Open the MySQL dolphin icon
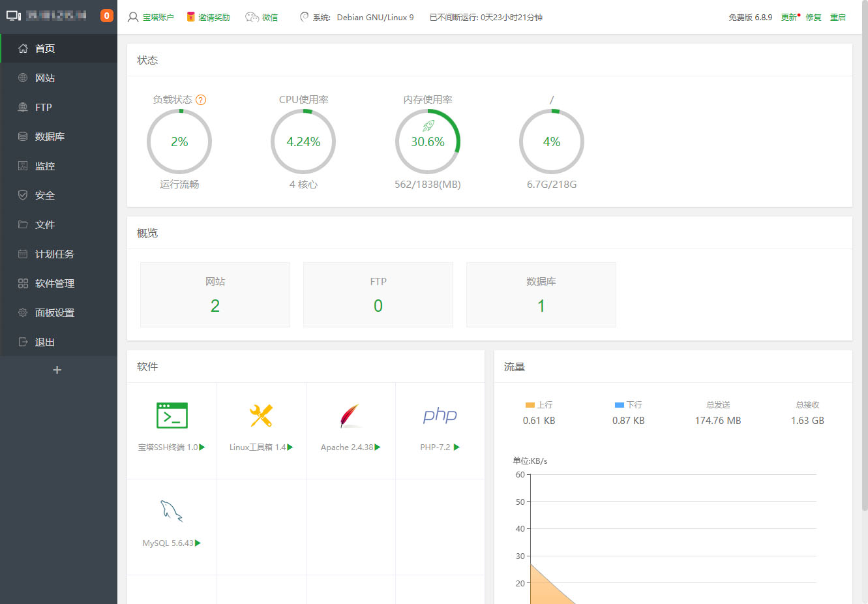The width and height of the screenshot is (868, 604). [172, 511]
